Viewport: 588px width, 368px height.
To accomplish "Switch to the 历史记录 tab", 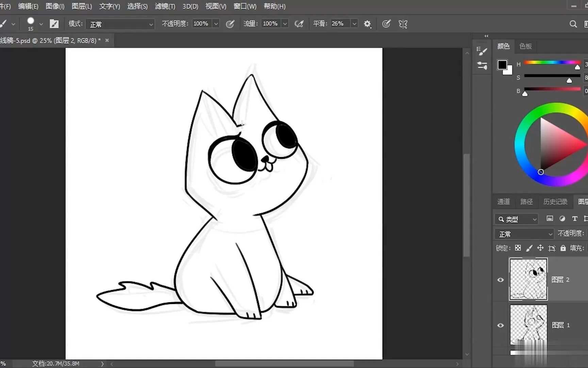I will tap(555, 202).
